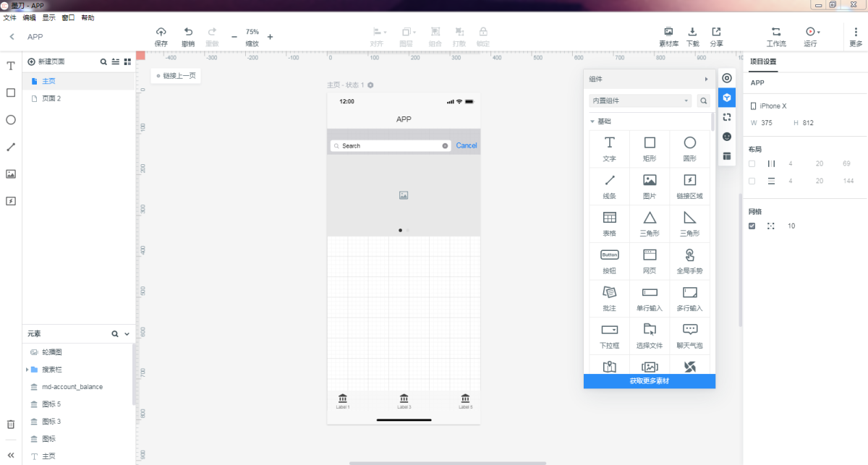The width and height of the screenshot is (868, 465).
Task: Click the get more assets button
Action: (649, 381)
